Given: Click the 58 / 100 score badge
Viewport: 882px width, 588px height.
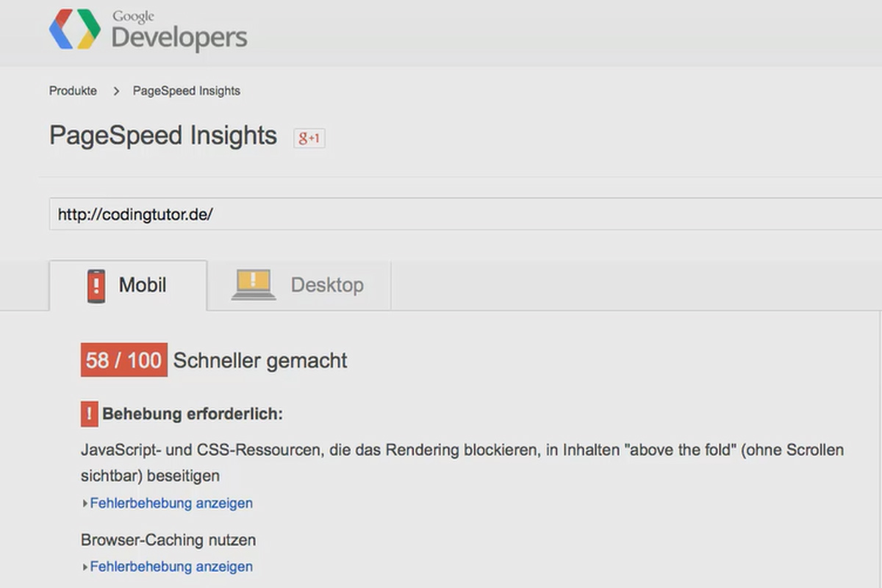Looking at the screenshot, I should 124,360.
